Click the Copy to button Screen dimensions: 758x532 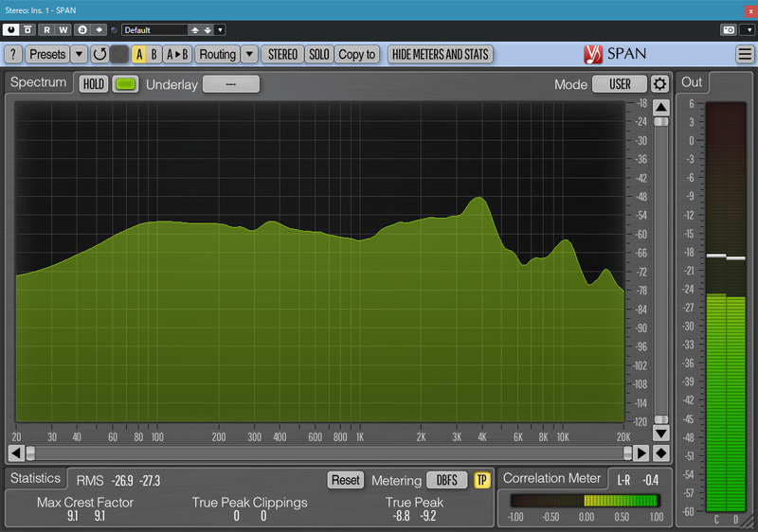click(x=357, y=54)
